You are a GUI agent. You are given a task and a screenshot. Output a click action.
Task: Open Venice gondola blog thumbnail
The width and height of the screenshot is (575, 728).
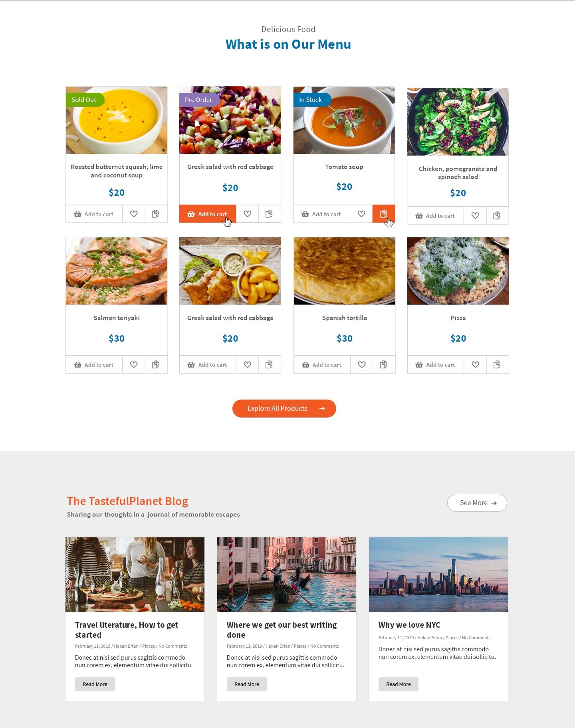[287, 574]
